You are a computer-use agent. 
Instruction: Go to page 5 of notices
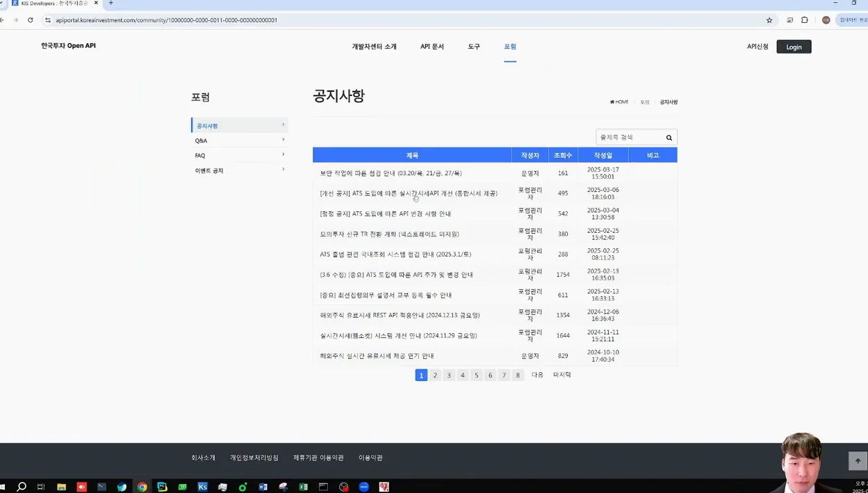(476, 375)
